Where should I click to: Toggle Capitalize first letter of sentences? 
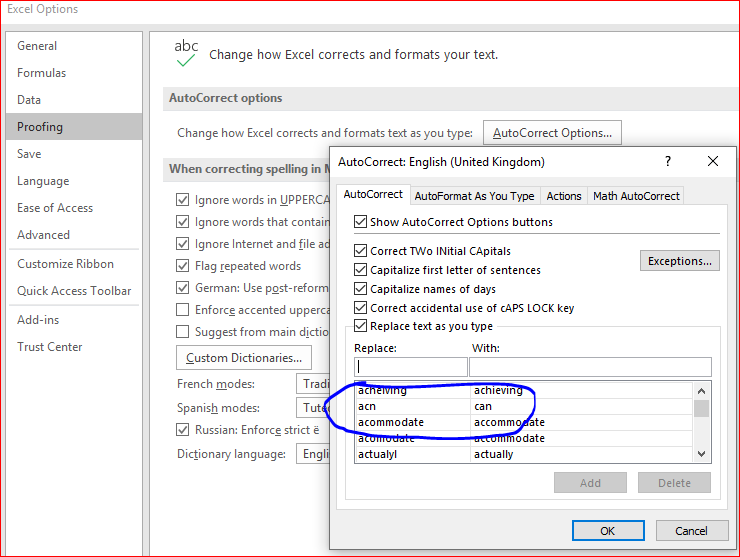(360, 270)
